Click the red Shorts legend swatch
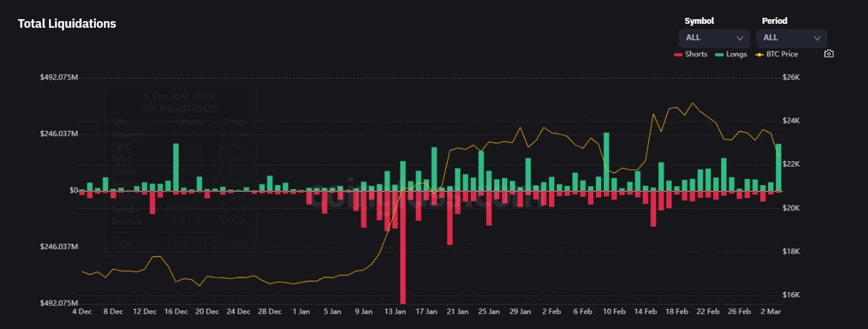The height and width of the screenshot is (329, 868). [x=678, y=54]
